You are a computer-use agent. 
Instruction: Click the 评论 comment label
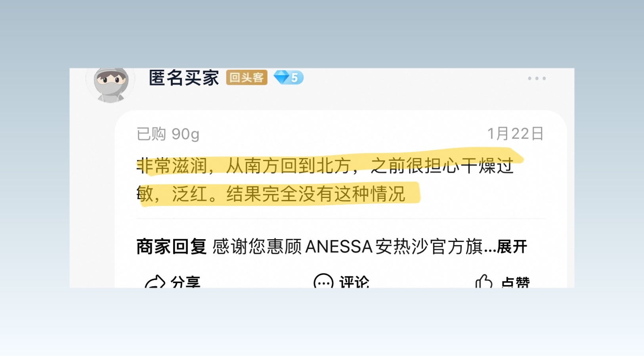pyautogui.click(x=354, y=282)
